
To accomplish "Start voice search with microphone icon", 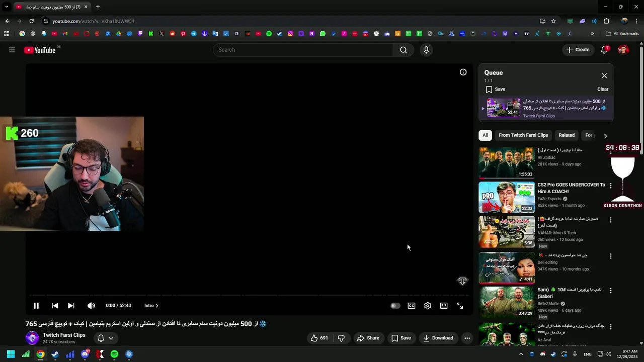I will click(x=426, y=50).
